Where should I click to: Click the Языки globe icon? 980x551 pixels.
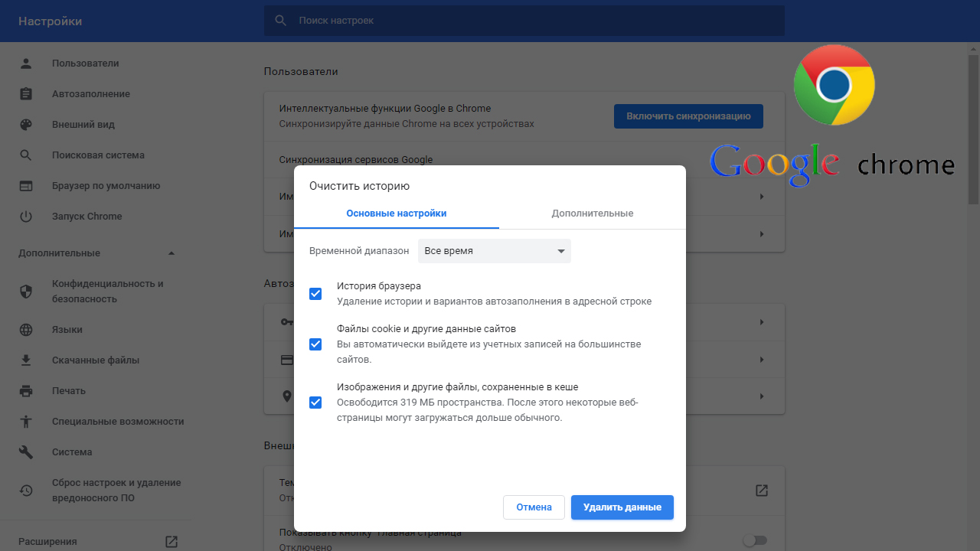pyautogui.click(x=26, y=330)
